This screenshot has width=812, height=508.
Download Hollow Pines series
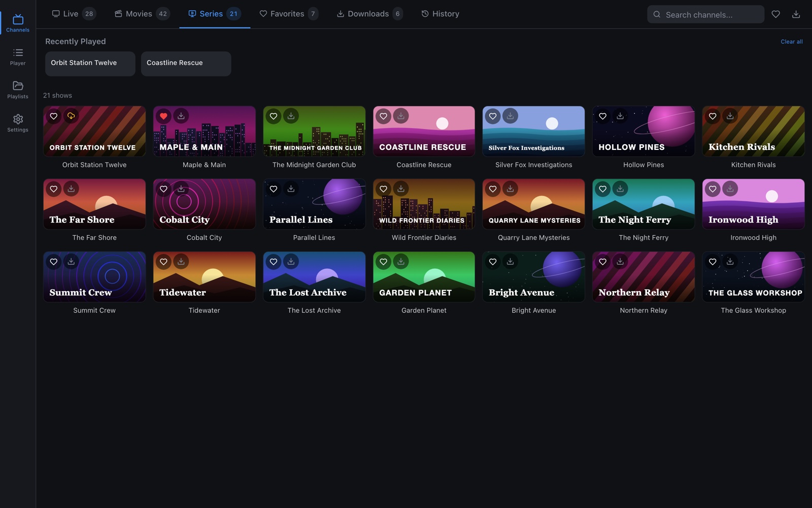620,116
